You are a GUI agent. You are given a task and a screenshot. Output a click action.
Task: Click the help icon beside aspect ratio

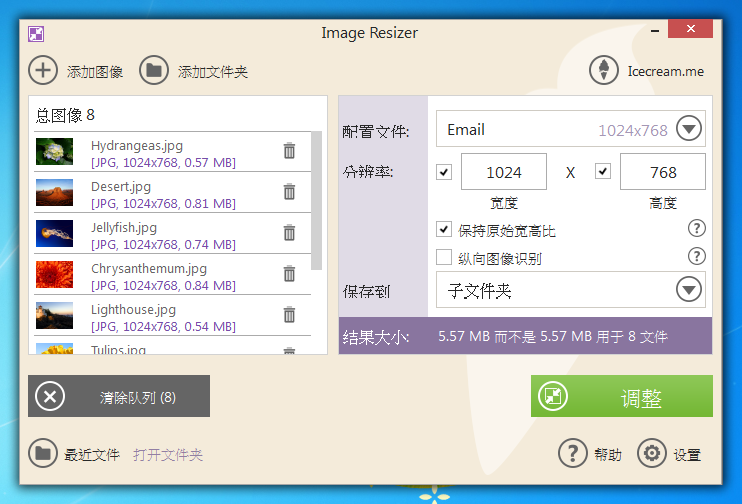(x=697, y=229)
